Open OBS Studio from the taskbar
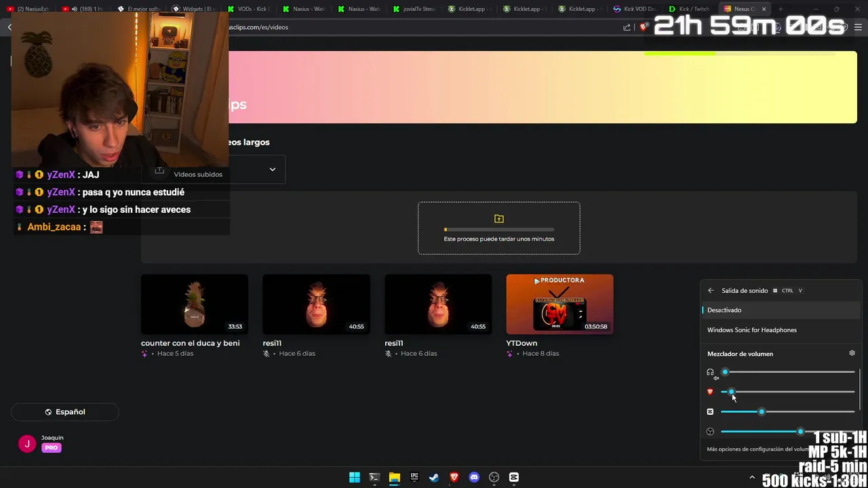Image resolution: width=868 pixels, height=488 pixels. 494,477
